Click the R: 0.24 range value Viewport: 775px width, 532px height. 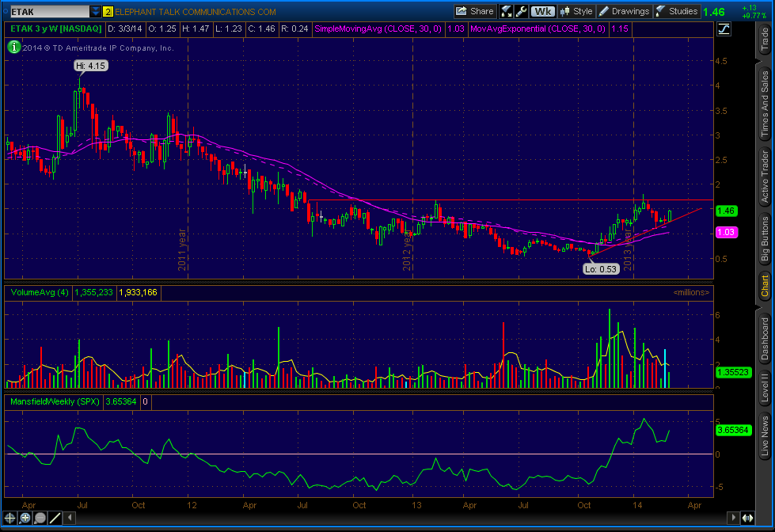tap(294, 28)
